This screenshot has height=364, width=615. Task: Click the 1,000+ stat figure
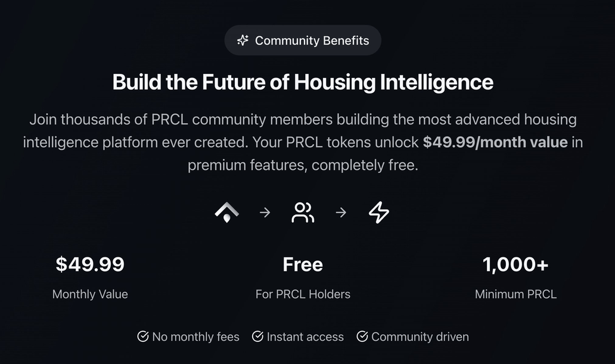point(515,265)
